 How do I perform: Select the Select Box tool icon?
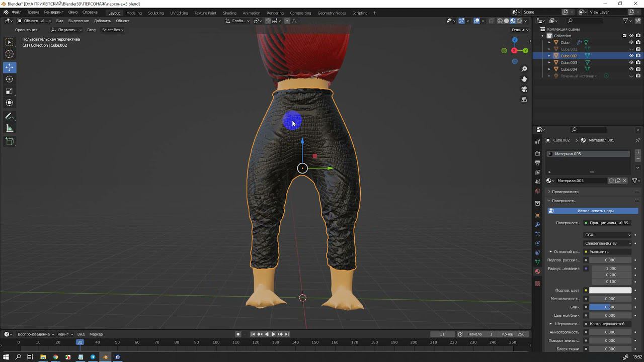(10, 42)
